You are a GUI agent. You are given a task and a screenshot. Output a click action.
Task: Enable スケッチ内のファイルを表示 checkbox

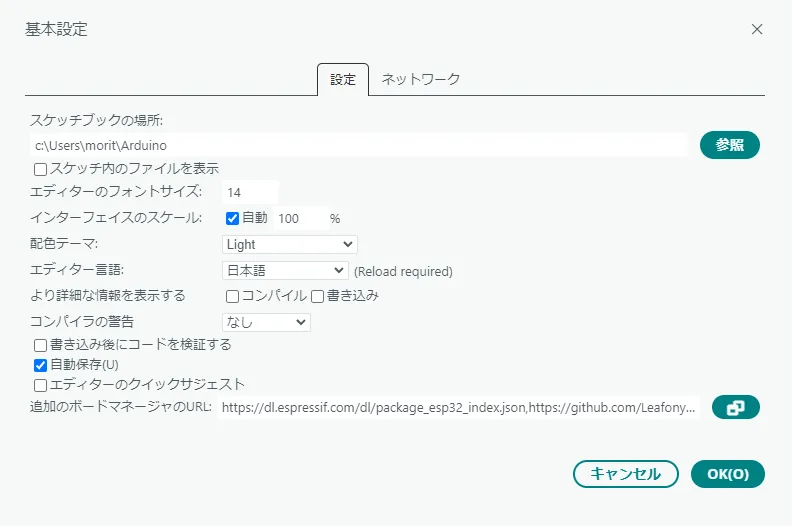coord(41,169)
